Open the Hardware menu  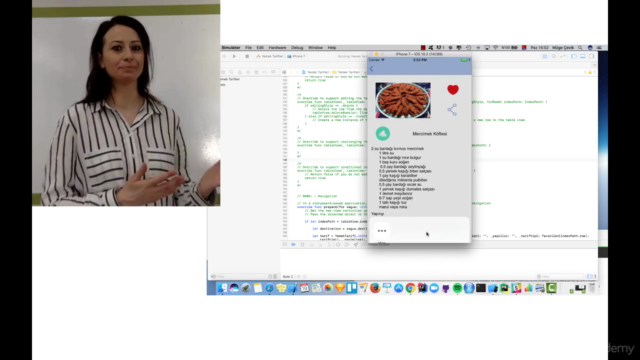tap(277, 48)
